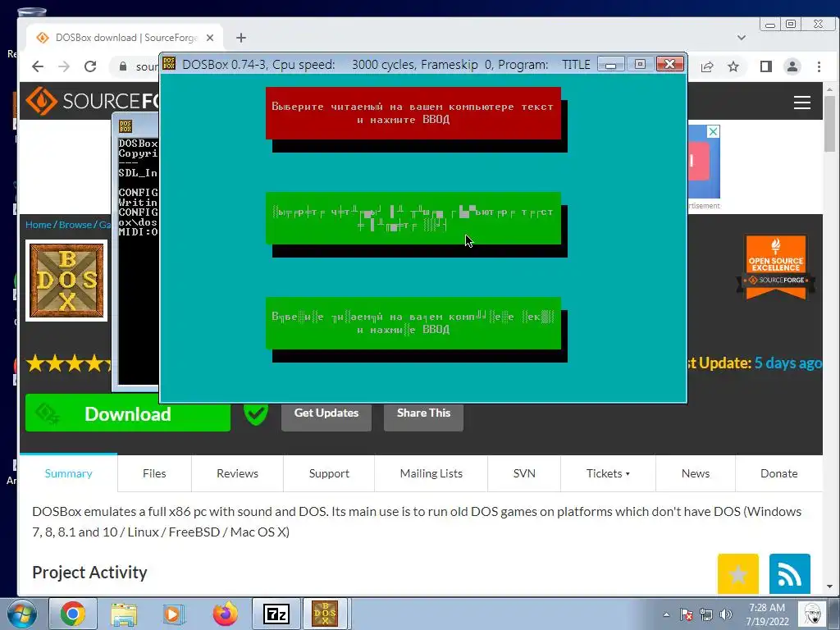Click the scrollbar down arrow
The height and width of the screenshot is (630, 840).
point(829,587)
